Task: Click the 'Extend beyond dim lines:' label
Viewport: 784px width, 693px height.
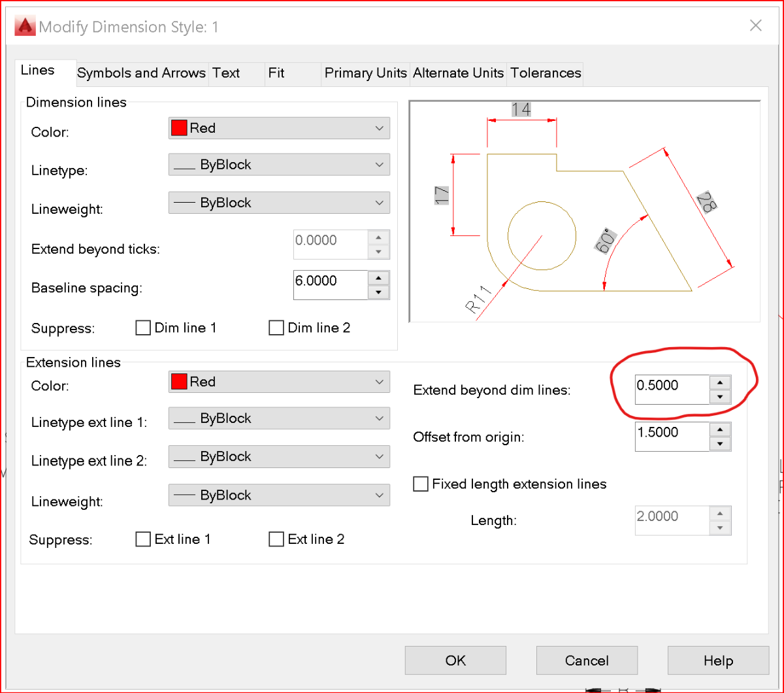Action: (x=492, y=390)
